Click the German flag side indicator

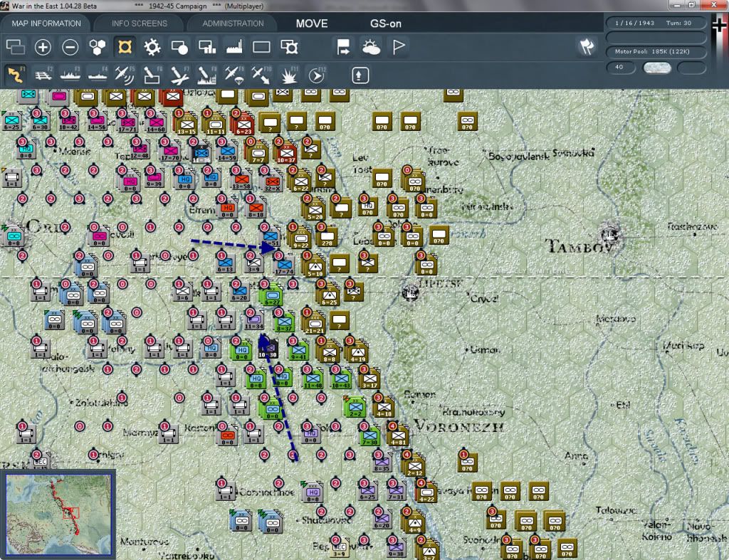720,26
